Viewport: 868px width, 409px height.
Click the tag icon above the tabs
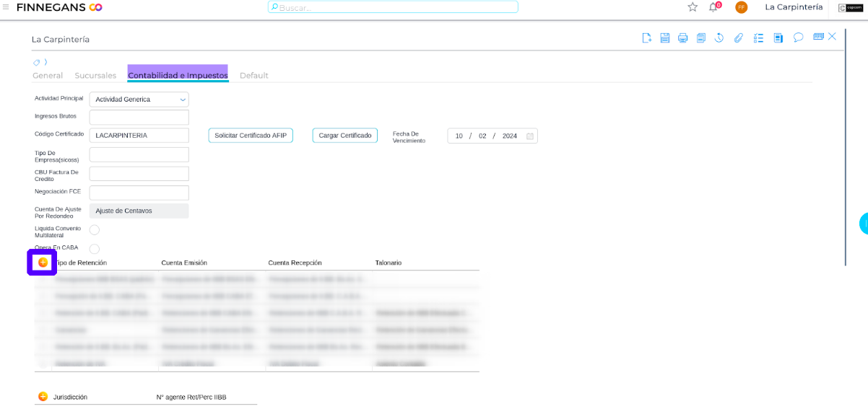(37, 63)
